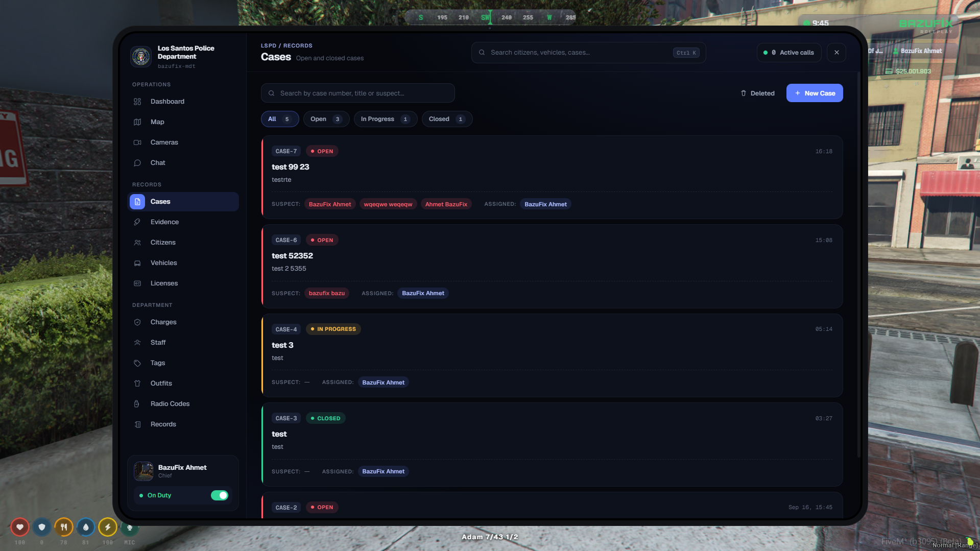The image size is (980, 551).
Task: Close the MDT tablet window
Action: pyautogui.click(x=836, y=53)
